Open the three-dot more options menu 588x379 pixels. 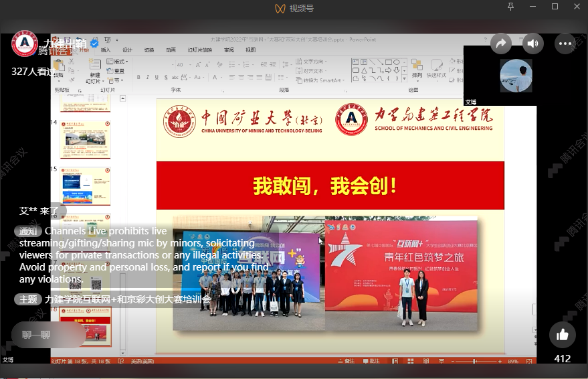tap(565, 44)
